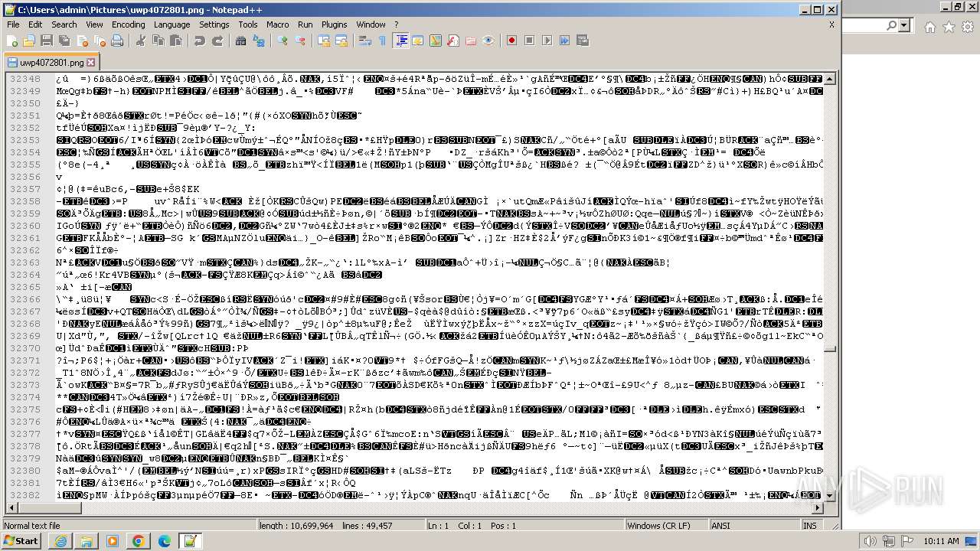Open the Macro menu

277,24
